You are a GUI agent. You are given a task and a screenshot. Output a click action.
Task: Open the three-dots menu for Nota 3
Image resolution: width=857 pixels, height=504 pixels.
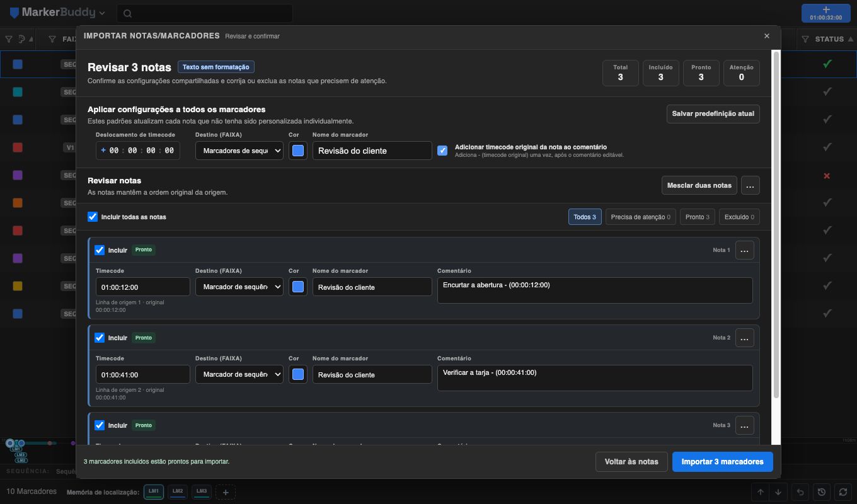coord(744,425)
